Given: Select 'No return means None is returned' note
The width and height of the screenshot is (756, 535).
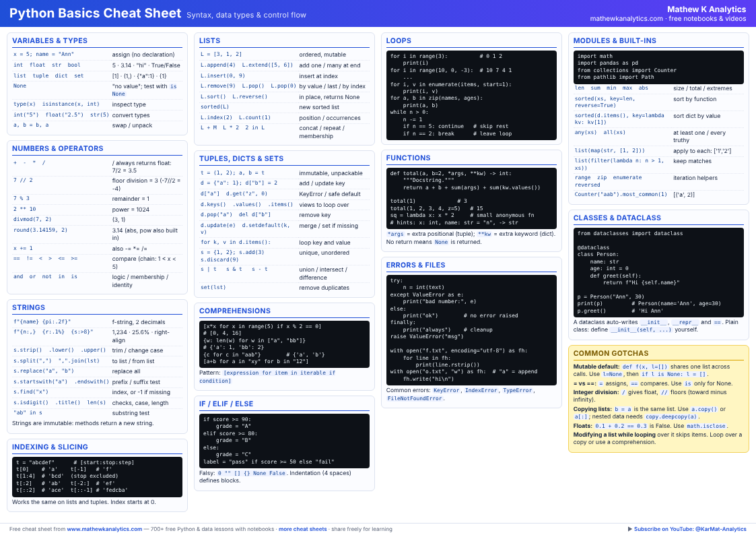Looking at the screenshot, I should coord(434,242).
